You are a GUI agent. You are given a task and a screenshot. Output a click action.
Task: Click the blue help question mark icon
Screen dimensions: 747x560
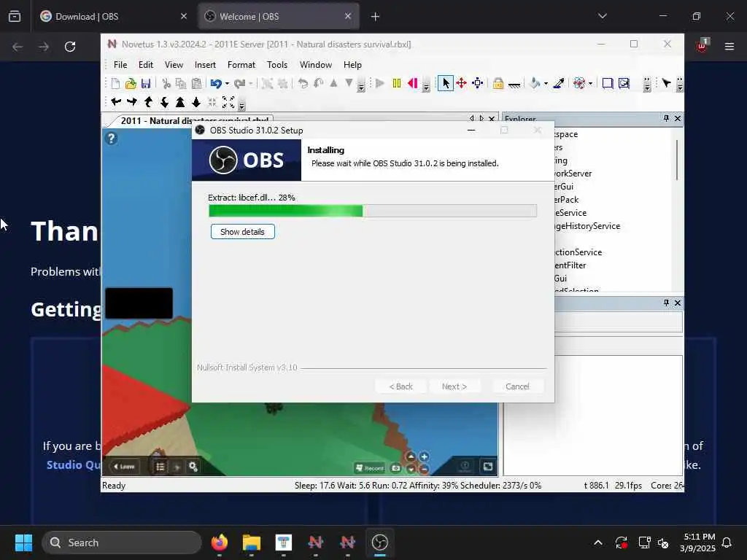[111, 138]
